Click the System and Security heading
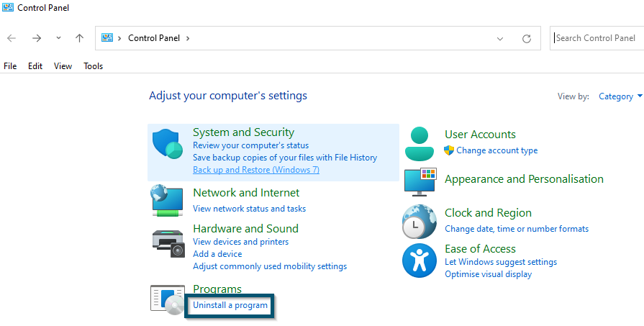644x326 pixels. tap(243, 132)
